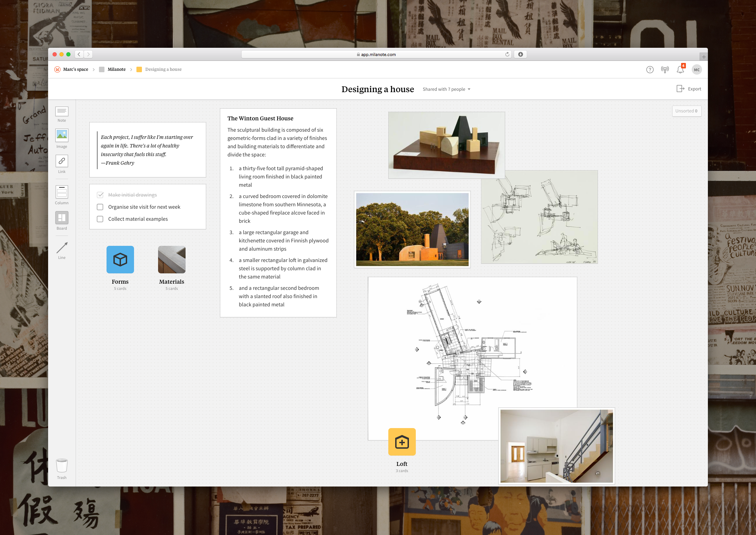Click the Materials board thumbnail
This screenshot has width=756, height=535.
click(x=172, y=260)
